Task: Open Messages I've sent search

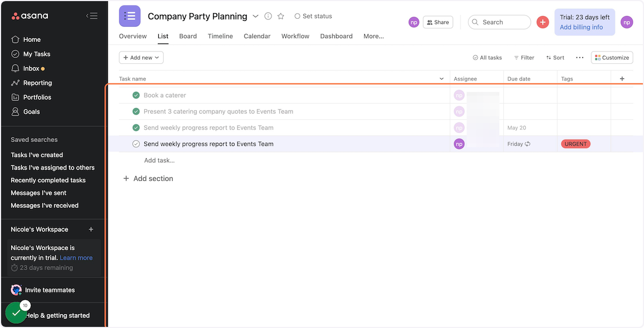Action: pos(39,193)
